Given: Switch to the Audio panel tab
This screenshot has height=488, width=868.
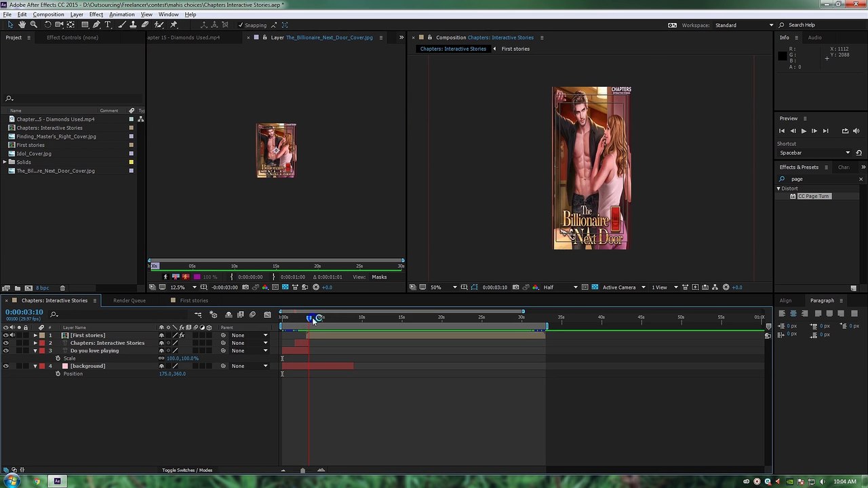Looking at the screenshot, I should coord(814,37).
